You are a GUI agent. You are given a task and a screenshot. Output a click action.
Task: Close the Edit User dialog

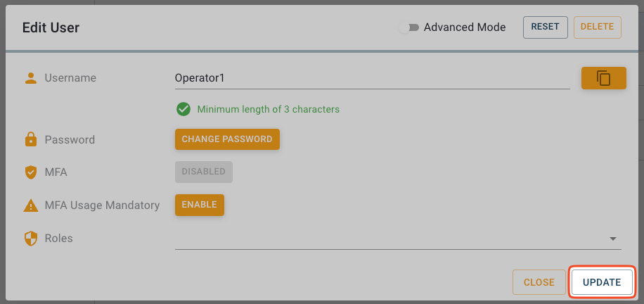(539, 282)
